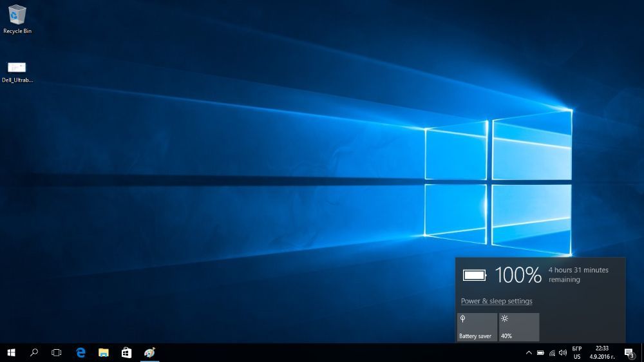Change the 40% brightness tile
Screen dimensions: 644x362
click(x=519, y=327)
